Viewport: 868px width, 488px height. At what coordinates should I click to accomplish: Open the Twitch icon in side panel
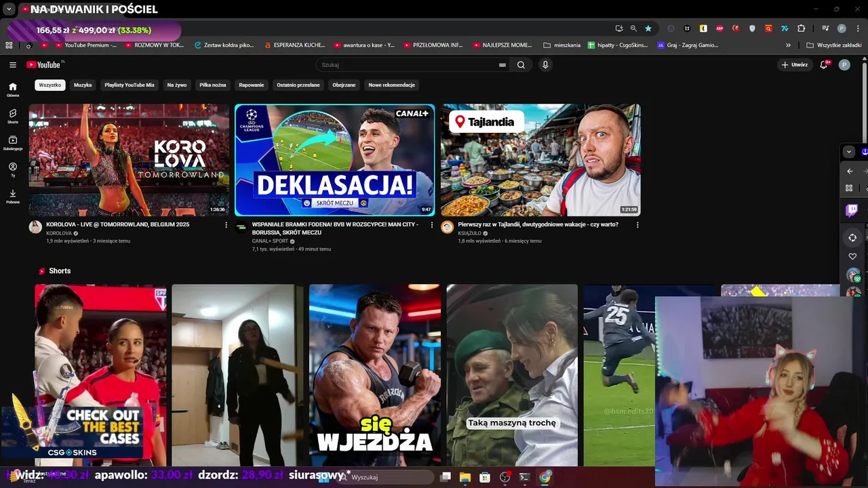point(852,210)
